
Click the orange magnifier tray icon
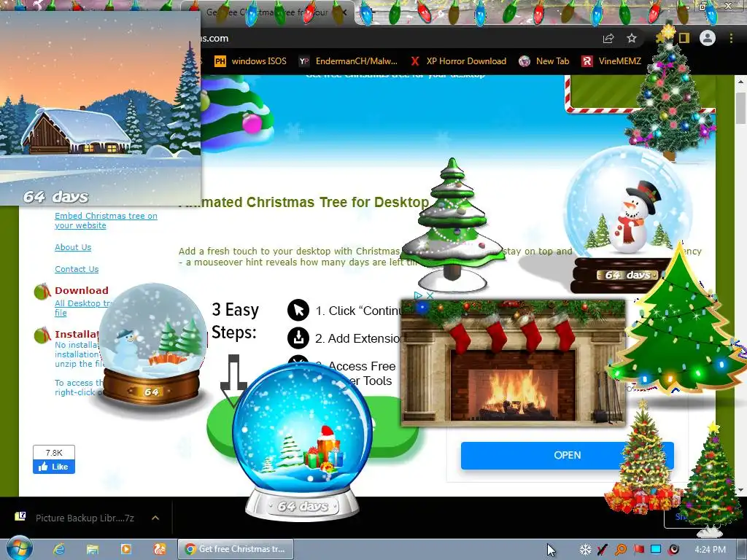[x=620, y=550]
